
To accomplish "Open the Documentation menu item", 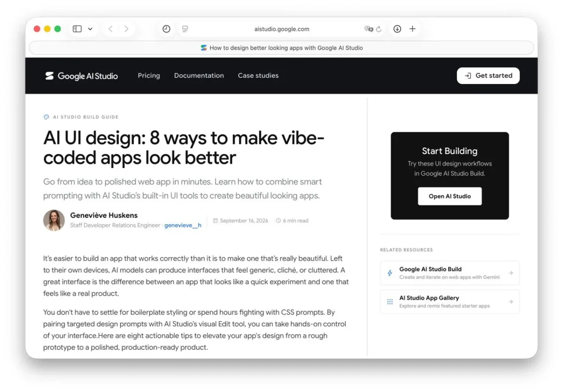I will pyautogui.click(x=199, y=75).
